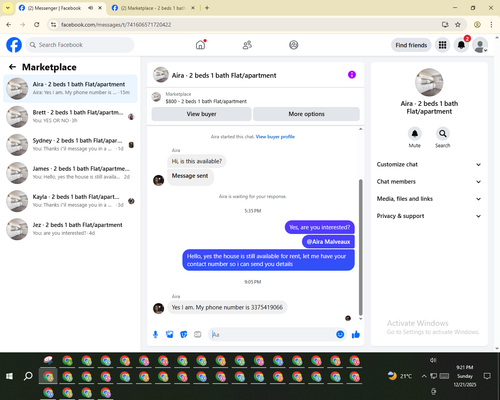The height and width of the screenshot is (400, 500).
Task: Mute this chat with the bell icon
Action: click(x=415, y=134)
